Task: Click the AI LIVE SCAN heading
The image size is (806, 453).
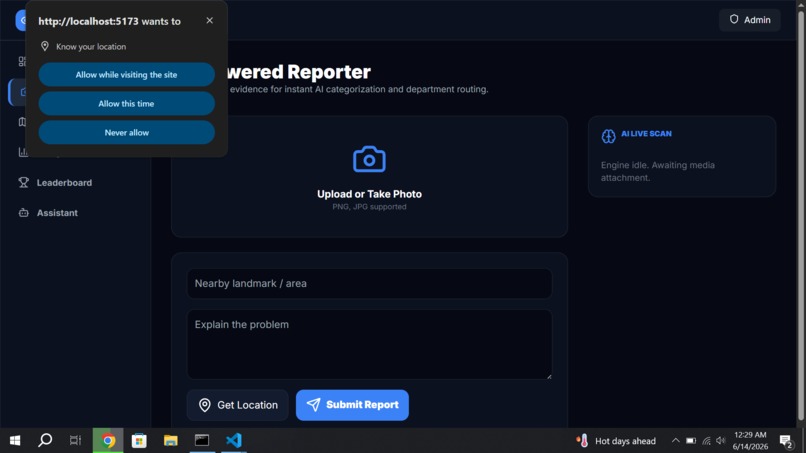Action: (x=646, y=134)
